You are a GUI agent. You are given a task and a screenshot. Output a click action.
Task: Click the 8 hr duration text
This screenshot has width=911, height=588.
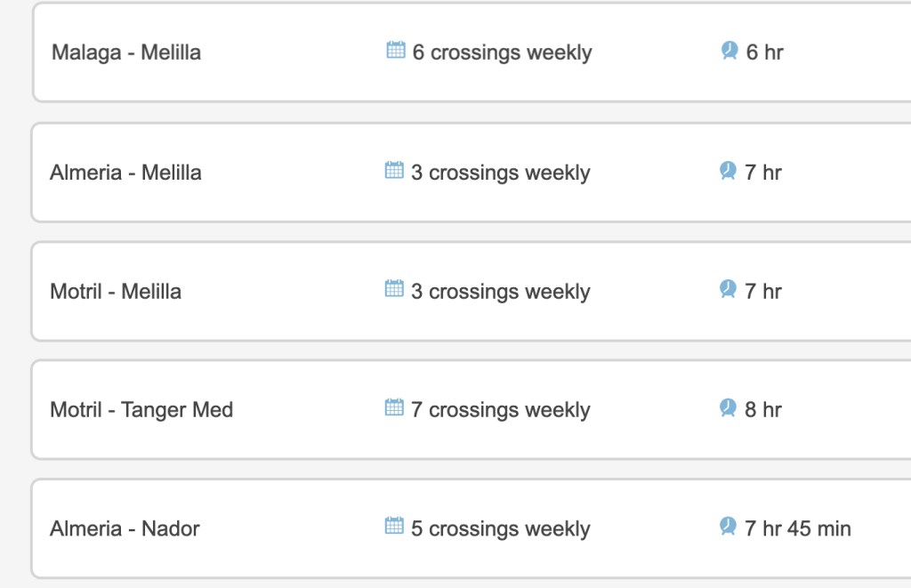click(763, 411)
